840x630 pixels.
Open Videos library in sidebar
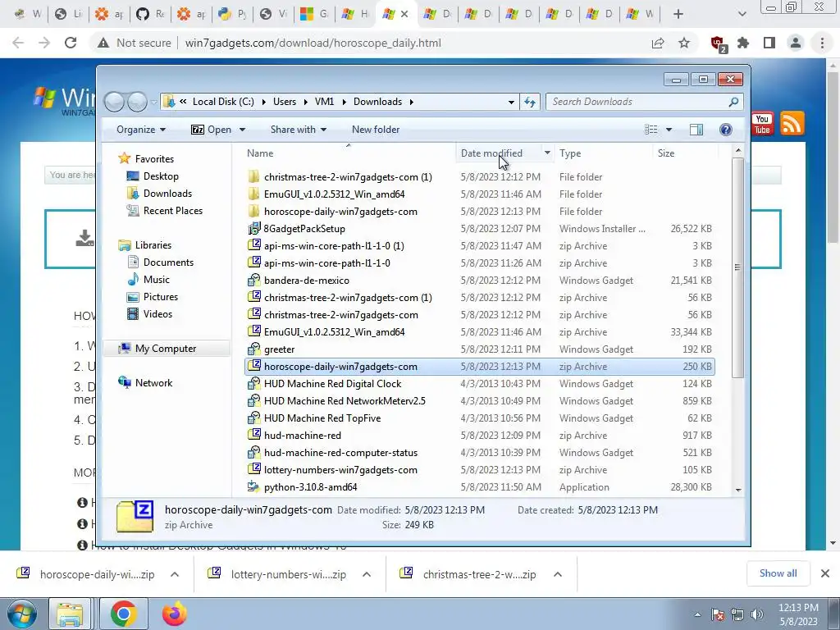pyautogui.click(x=157, y=314)
